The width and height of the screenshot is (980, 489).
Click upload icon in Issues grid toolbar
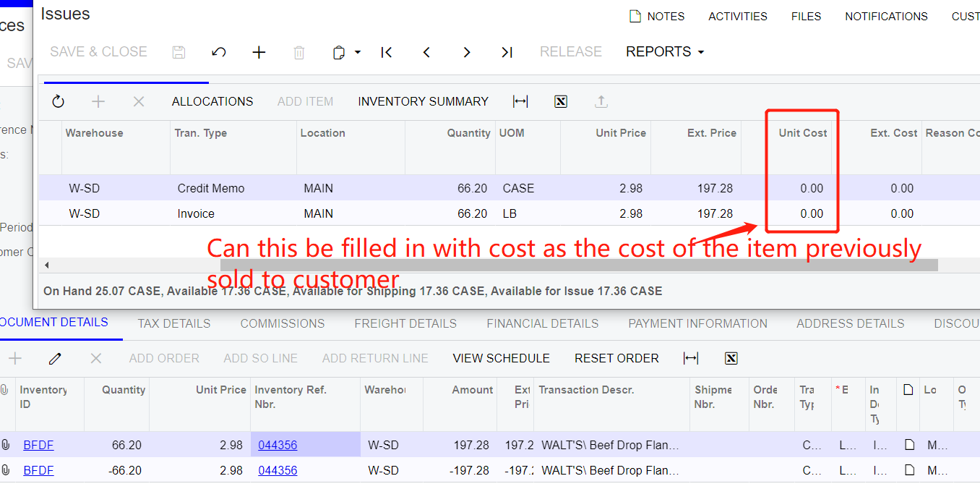coord(601,102)
